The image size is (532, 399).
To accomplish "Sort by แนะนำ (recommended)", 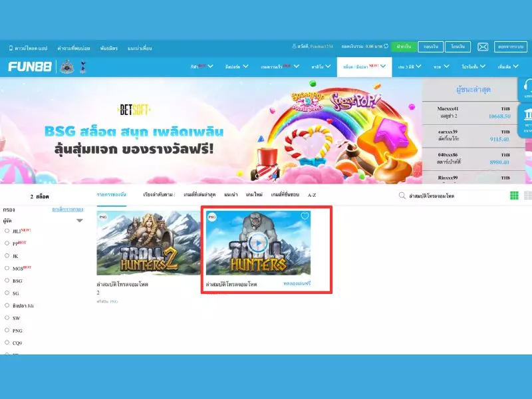I will click(x=231, y=195).
